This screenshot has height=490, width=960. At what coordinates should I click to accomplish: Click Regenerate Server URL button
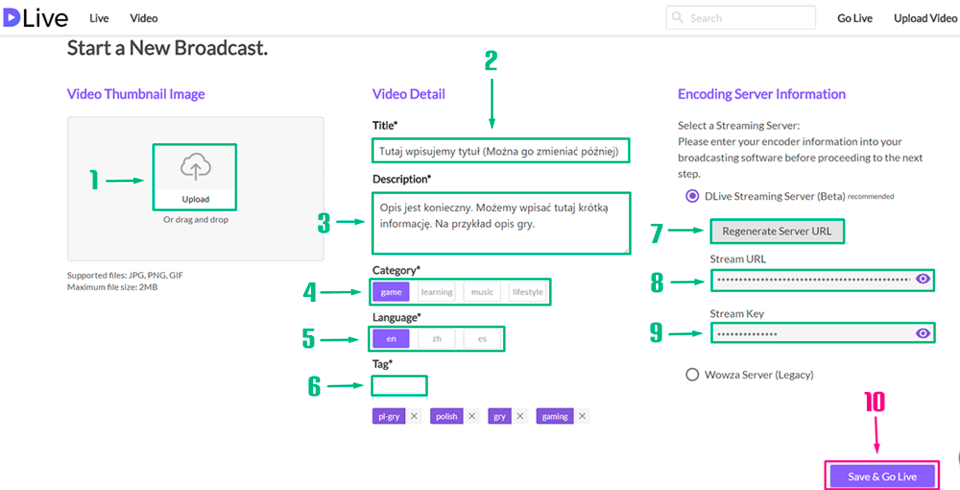point(776,232)
